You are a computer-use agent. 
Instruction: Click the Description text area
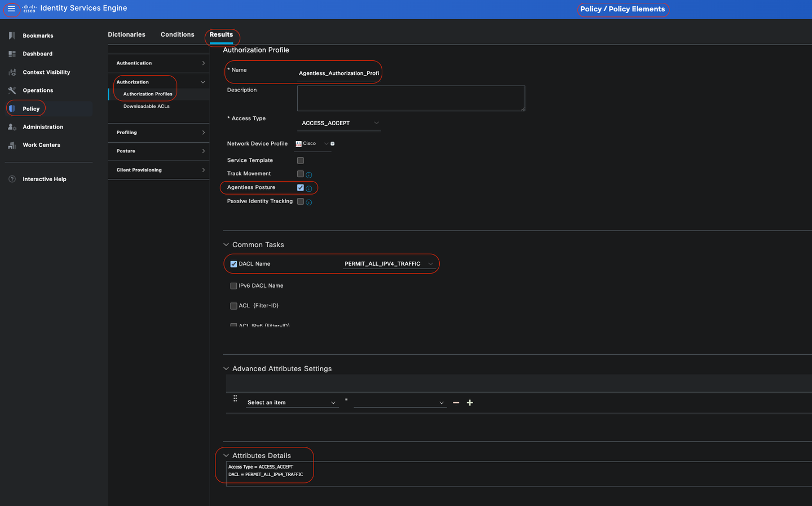(x=411, y=99)
